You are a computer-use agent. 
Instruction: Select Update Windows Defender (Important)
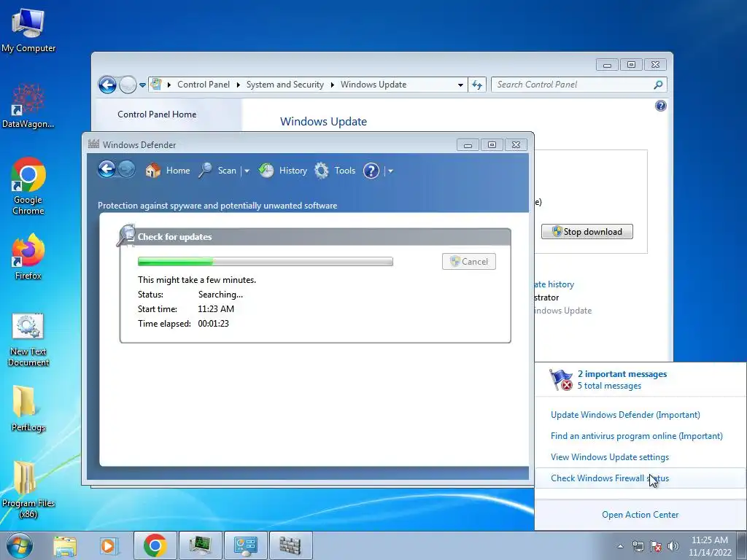point(625,415)
